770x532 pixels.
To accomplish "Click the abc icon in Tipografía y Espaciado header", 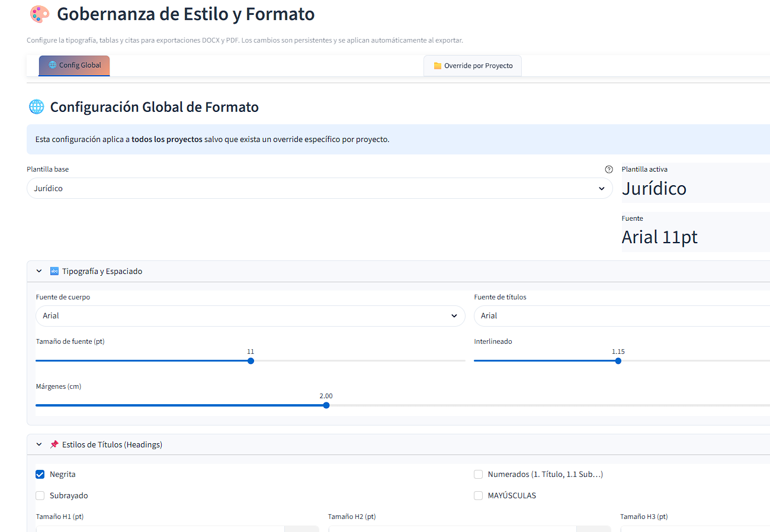I will (x=54, y=270).
